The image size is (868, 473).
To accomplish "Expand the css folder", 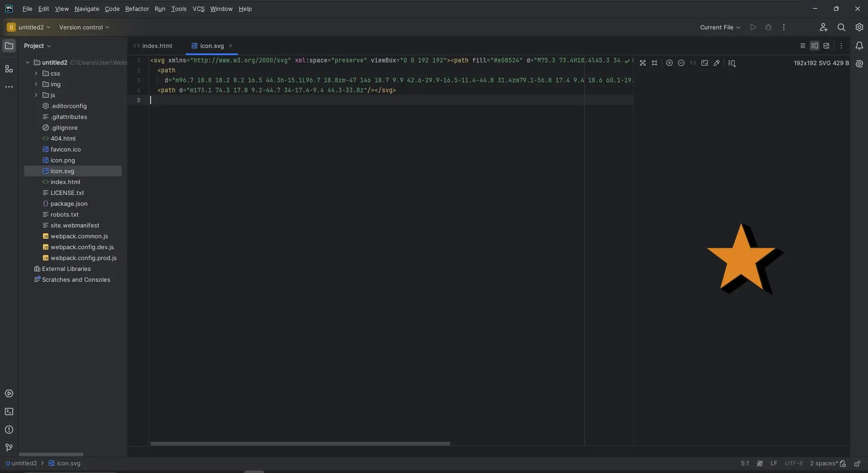I will coord(36,73).
